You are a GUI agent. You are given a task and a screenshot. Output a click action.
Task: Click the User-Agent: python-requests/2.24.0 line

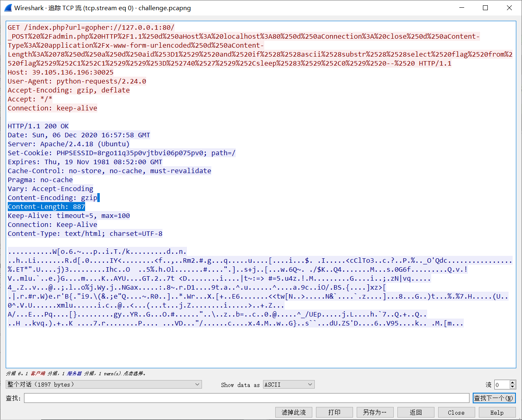pyautogui.click(x=77, y=81)
